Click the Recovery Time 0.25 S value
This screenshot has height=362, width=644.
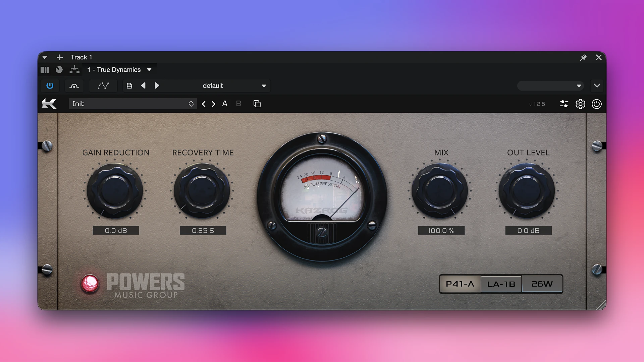(x=203, y=231)
